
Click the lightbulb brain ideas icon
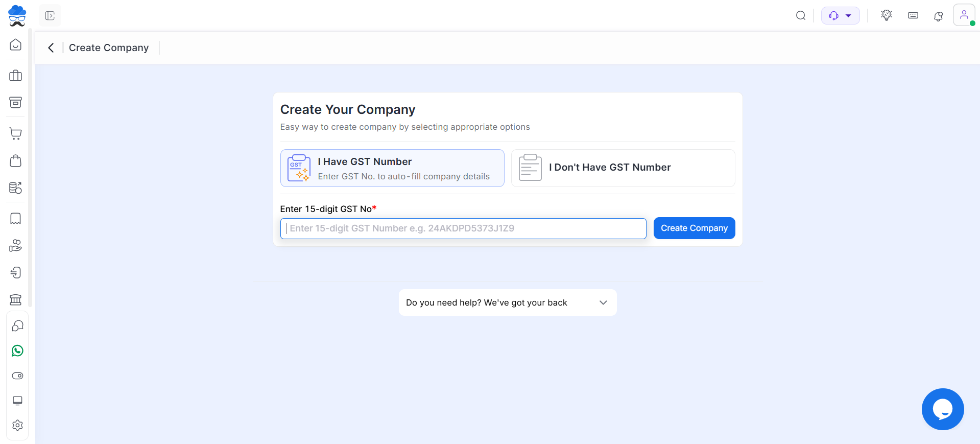click(x=887, y=15)
